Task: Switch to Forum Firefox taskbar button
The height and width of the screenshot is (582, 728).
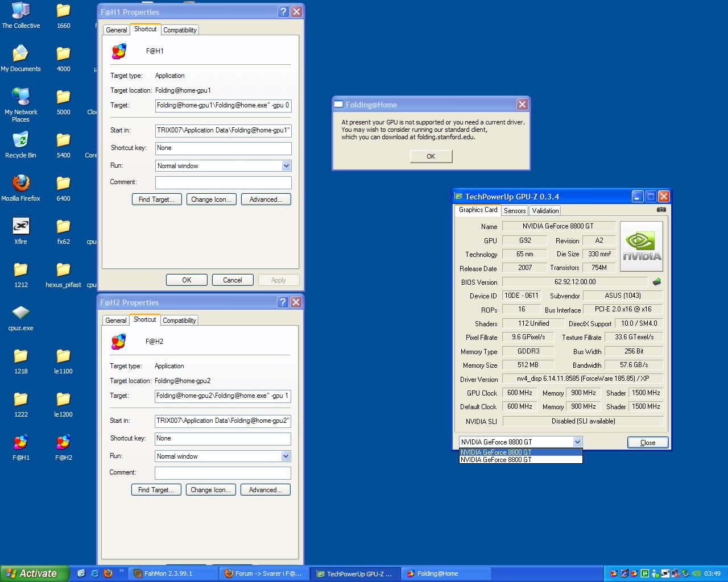Action: pos(265,574)
